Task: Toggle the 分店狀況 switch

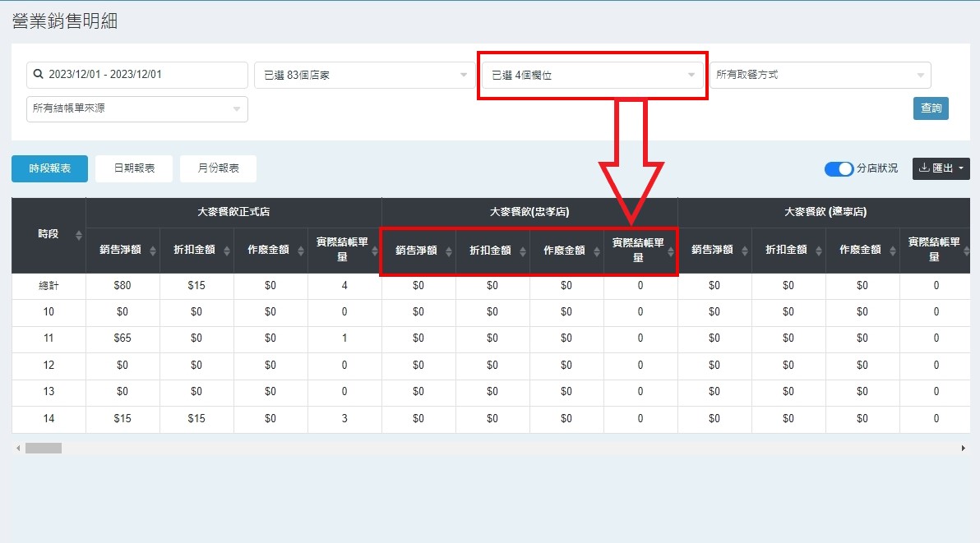Action: coord(839,169)
